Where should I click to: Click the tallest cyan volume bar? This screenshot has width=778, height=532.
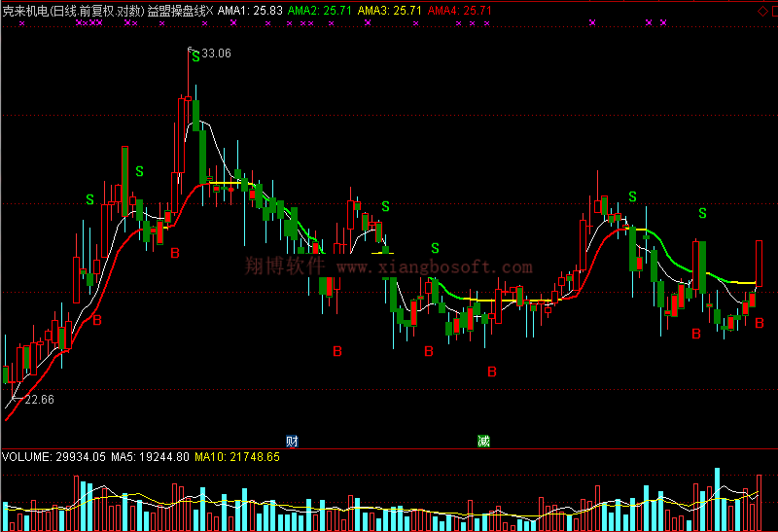coord(717,499)
